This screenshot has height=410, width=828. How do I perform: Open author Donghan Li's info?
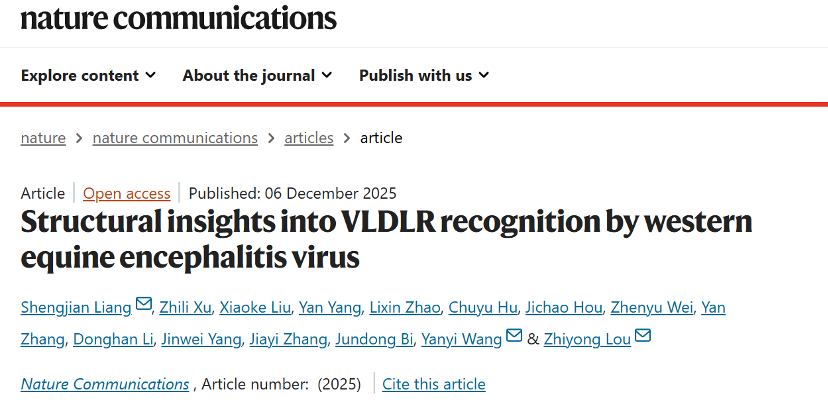pyautogui.click(x=113, y=339)
